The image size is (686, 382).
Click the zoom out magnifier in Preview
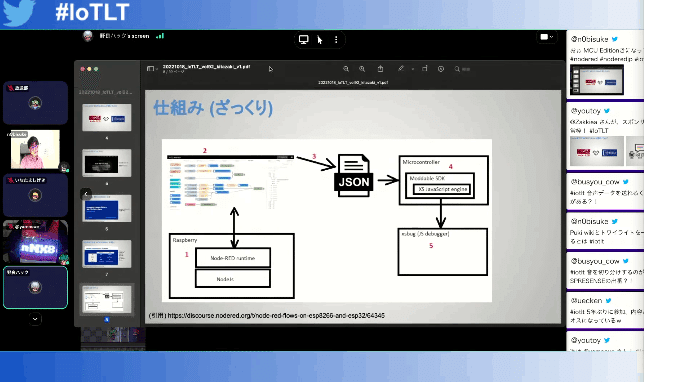[346, 69]
